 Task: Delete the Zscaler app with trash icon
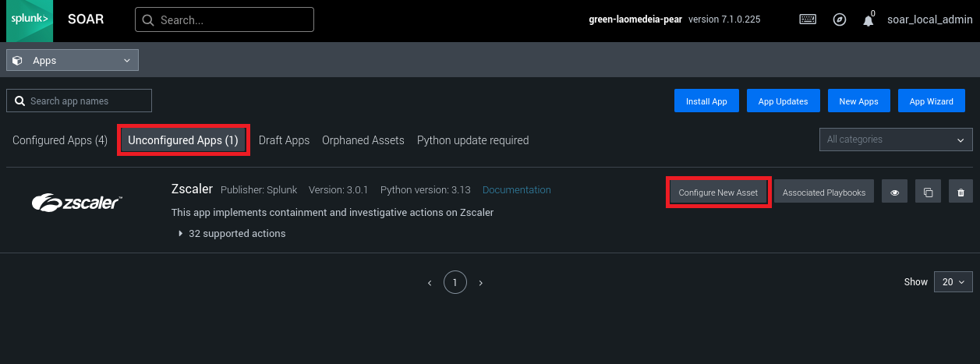[961, 193]
